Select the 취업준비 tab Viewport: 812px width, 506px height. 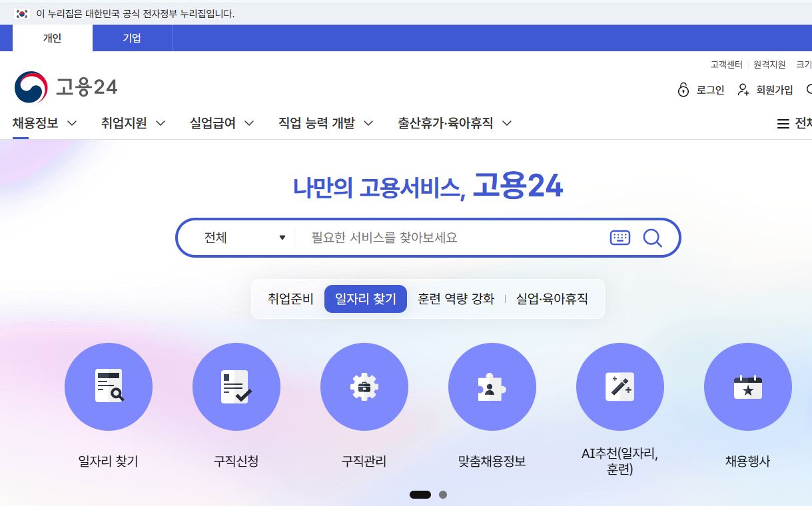click(290, 299)
